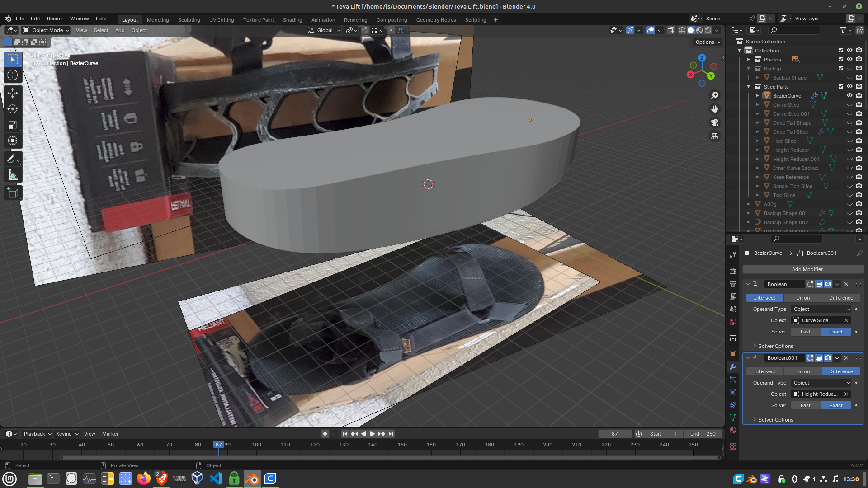Open the Object Mode dropdown
This screenshot has width=868, height=488.
(x=46, y=30)
